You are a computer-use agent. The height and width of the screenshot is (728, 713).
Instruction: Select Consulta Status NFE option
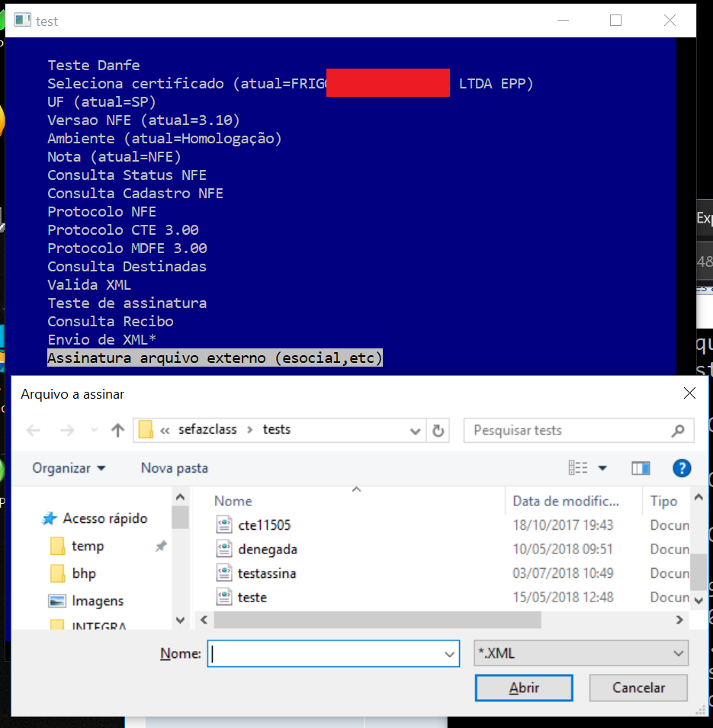(x=127, y=175)
